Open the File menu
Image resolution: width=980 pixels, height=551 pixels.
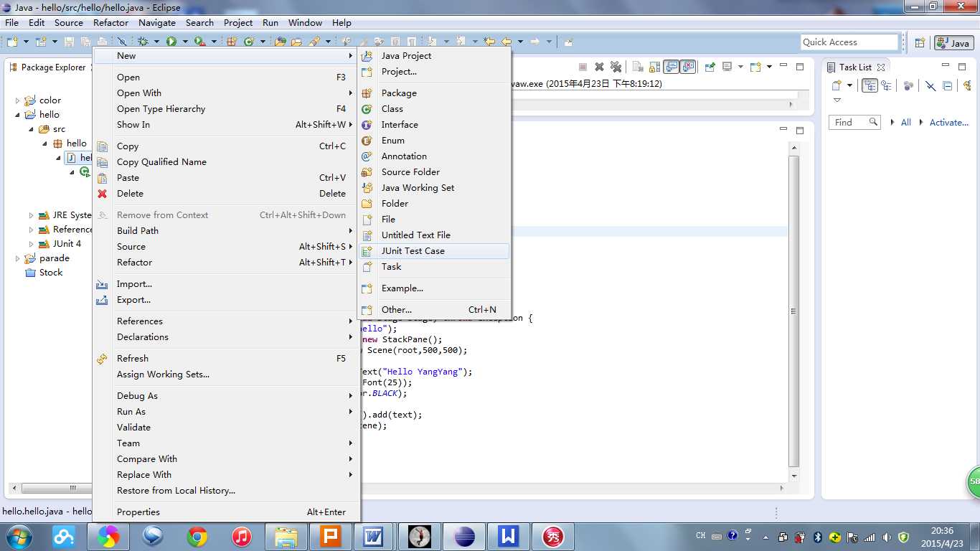[x=12, y=22]
